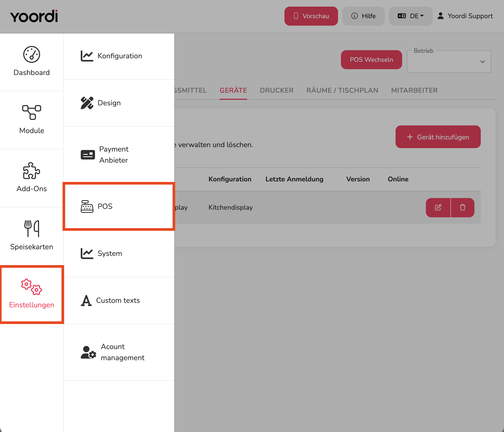The width and height of the screenshot is (504, 432).
Task: Open the Betrieb selection dropdown
Action: [x=449, y=62]
